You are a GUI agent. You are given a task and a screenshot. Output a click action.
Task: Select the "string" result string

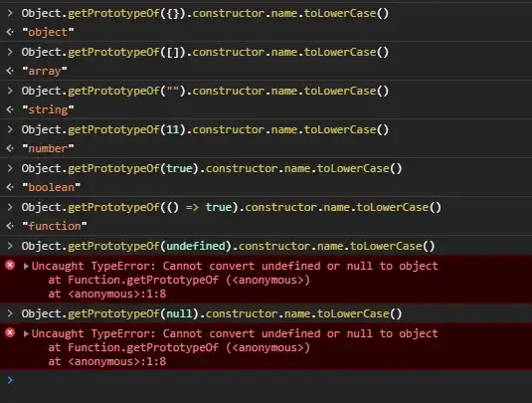(48, 109)
